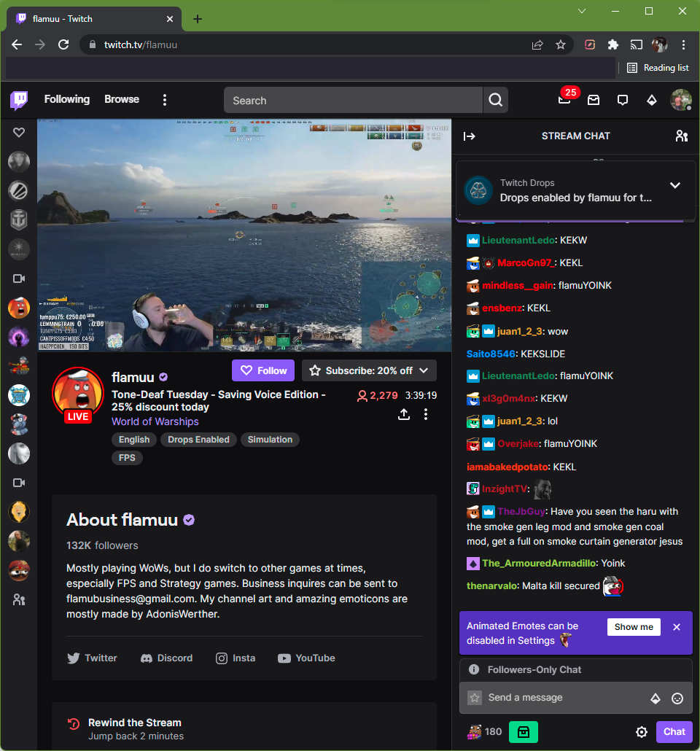The height and width of the screenshot is (751, 700).
Task: Go to the Browse tab
Action: pyautogui.click(x=122, y=99)
